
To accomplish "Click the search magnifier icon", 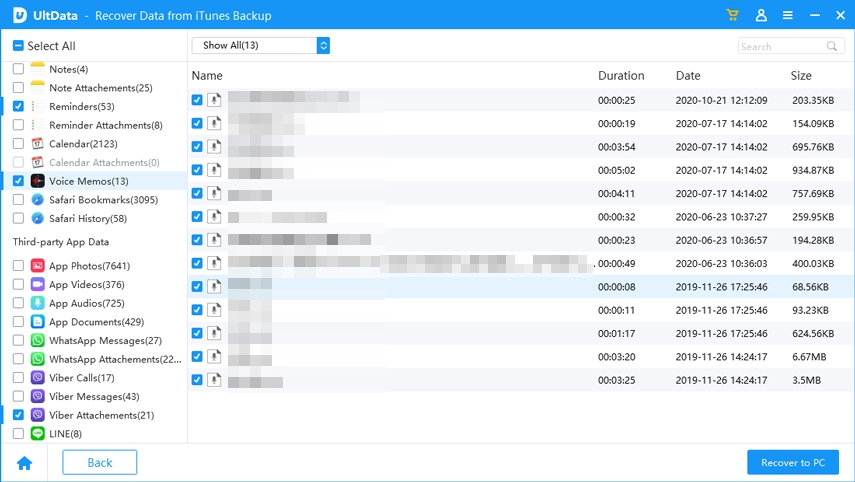I will (x=832, y=46).
